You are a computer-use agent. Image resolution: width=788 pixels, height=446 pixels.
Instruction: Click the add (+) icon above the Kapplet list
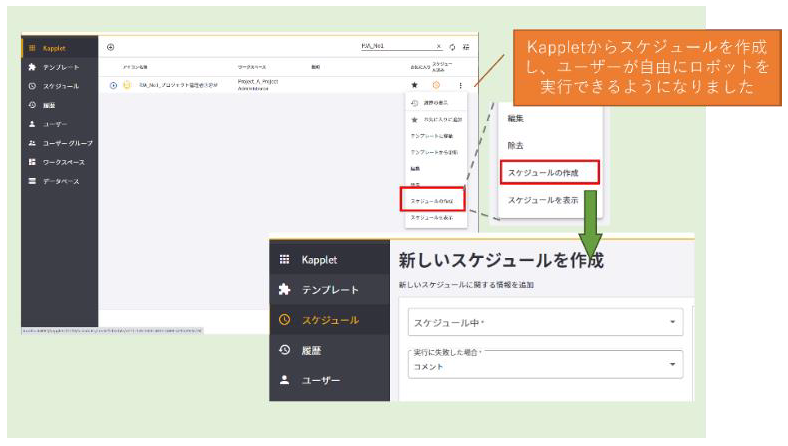coord(111,47)
